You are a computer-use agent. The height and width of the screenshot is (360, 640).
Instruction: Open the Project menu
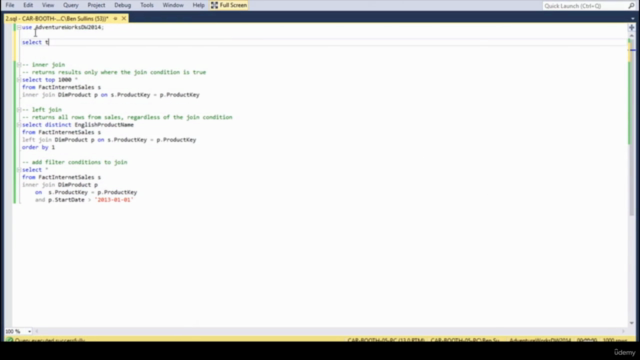coord(96,5)
